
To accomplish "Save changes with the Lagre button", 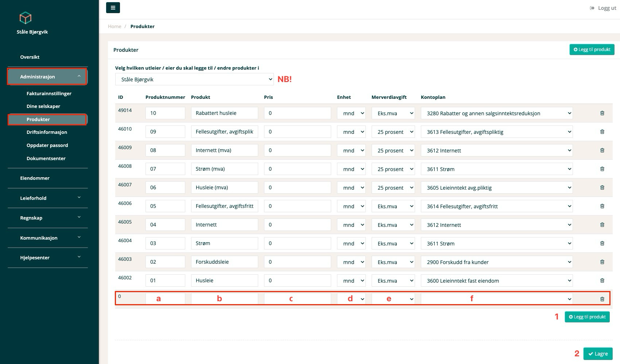I will (x=598, y=354).
